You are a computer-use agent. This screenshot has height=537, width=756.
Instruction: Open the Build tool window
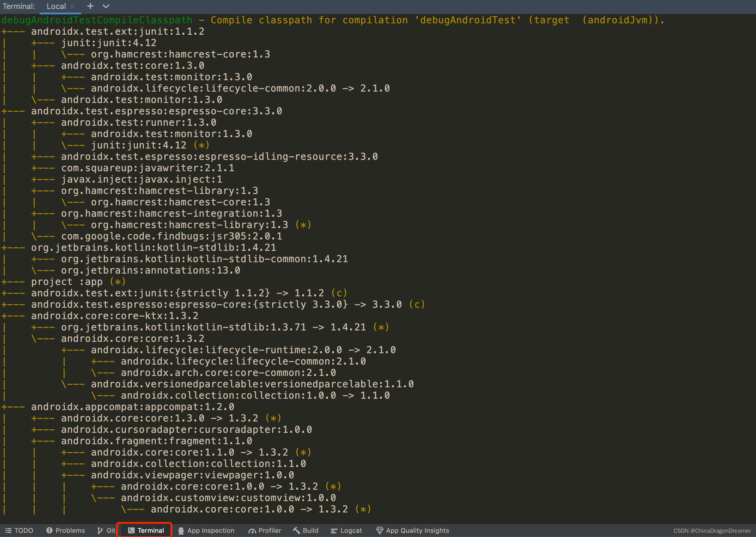pos(306,530)
